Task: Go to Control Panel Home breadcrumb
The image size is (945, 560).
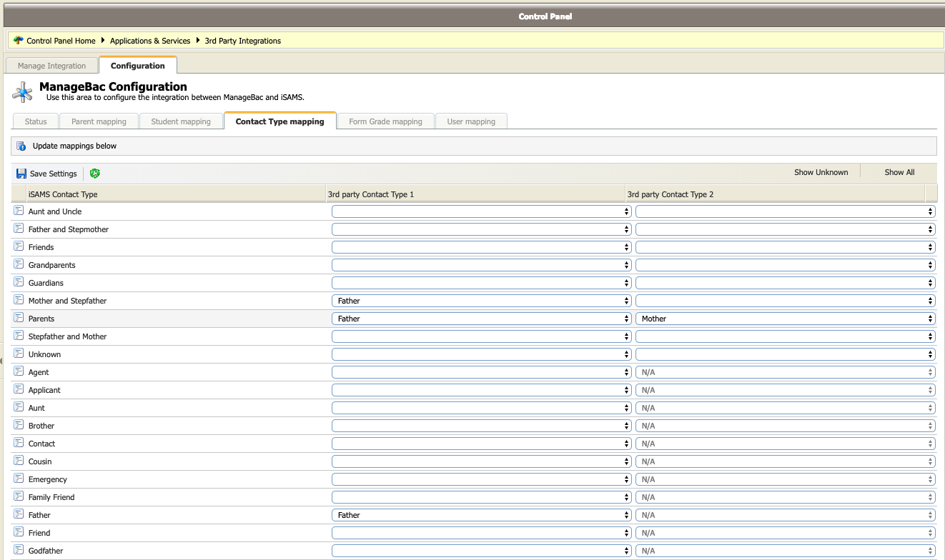Action: (61, 41)
